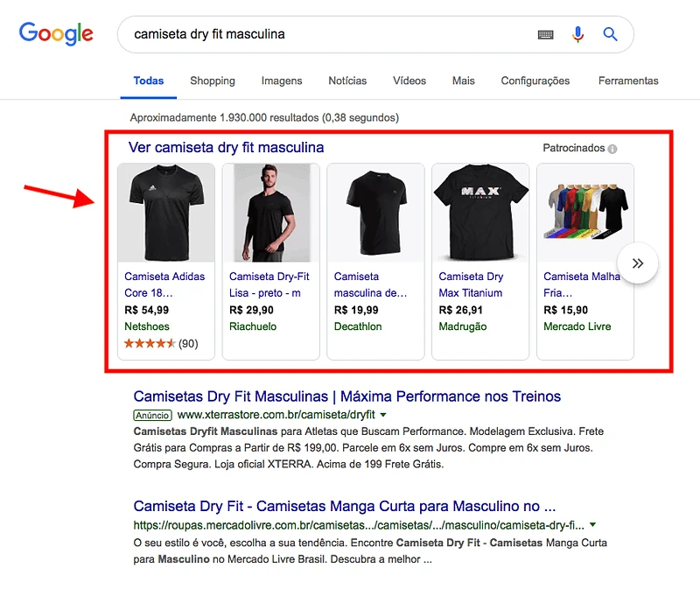This screenshot has width=700, height=589.
Task: Click the search box with query text
Action: [x=375, y=34]
